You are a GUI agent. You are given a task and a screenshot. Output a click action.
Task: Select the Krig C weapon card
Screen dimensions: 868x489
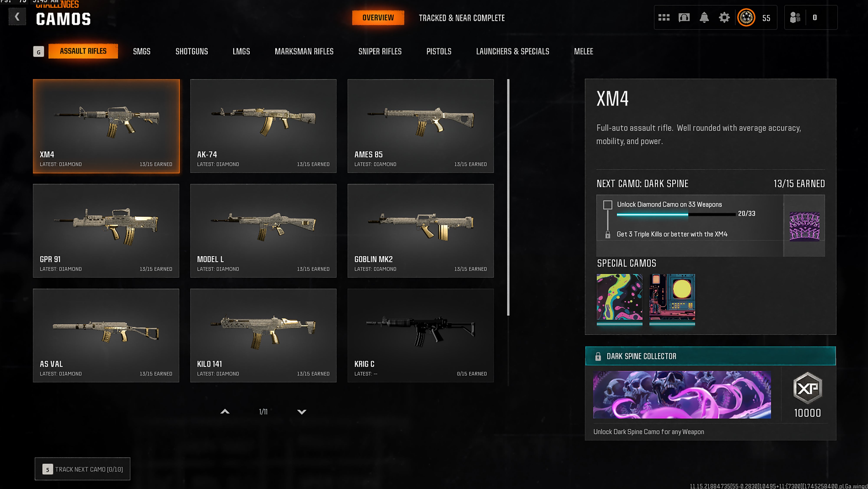(421, 335)
